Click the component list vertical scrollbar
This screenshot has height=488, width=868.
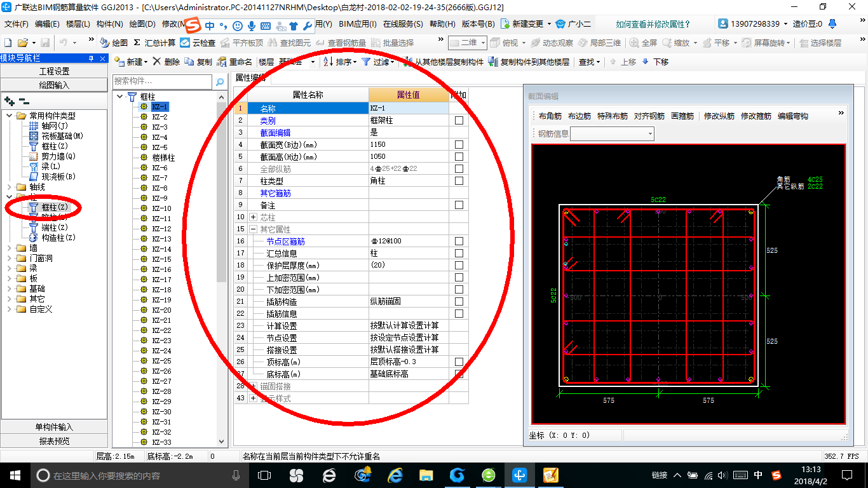coord(222,269)
